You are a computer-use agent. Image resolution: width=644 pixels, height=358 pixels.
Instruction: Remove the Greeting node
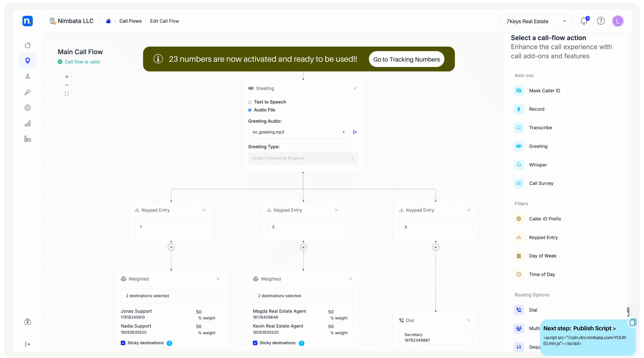tap(355, 88)
